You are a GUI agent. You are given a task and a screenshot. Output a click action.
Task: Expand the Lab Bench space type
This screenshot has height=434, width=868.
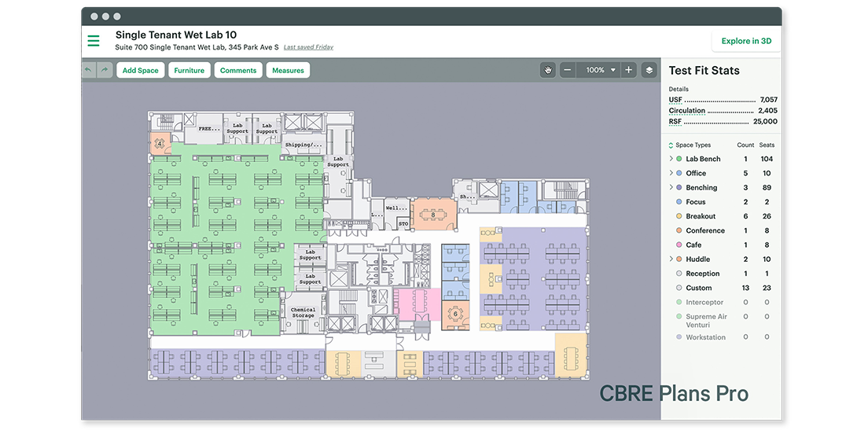[x=671, y=159]
